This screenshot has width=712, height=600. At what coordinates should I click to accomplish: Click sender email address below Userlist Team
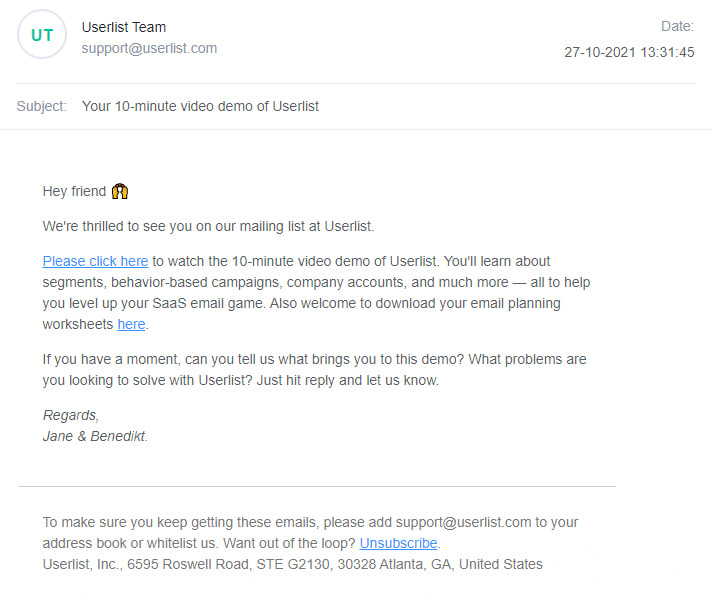click(x=149, y=48)
